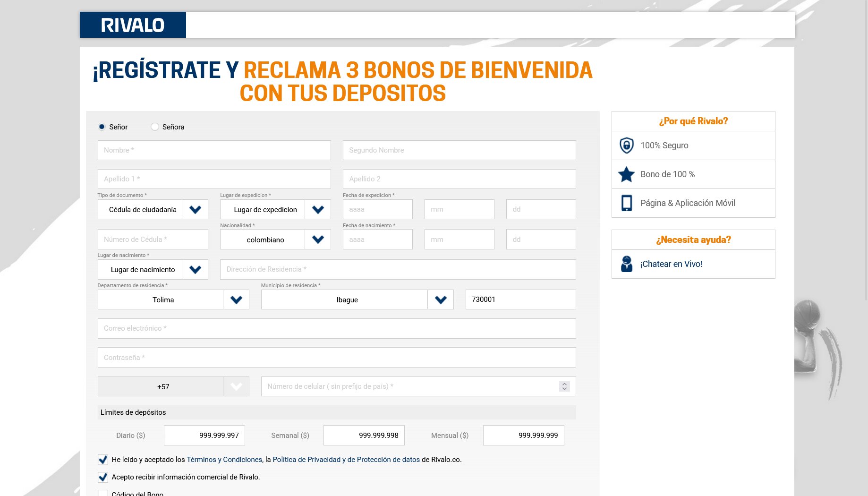Open the Términos y Condiciones link
Image resolution: width=868 pixels, height=496 pixels.
pos(224,460)
